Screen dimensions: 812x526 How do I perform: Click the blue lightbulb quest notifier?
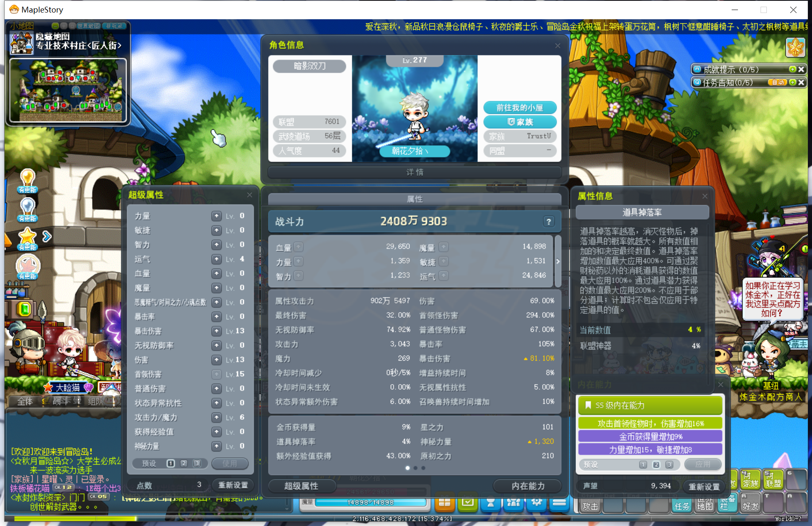coord(28,210)
